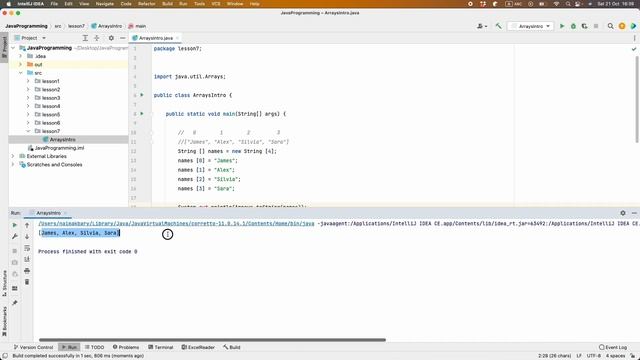
Task: Open the Run panel wrench settings icon
Action: click(15, 237)
